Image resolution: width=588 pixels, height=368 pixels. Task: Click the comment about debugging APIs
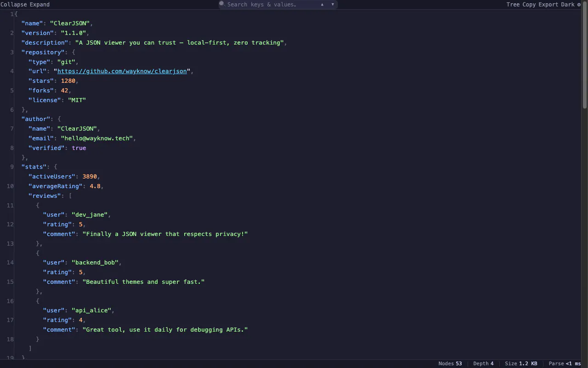(165, 330)
